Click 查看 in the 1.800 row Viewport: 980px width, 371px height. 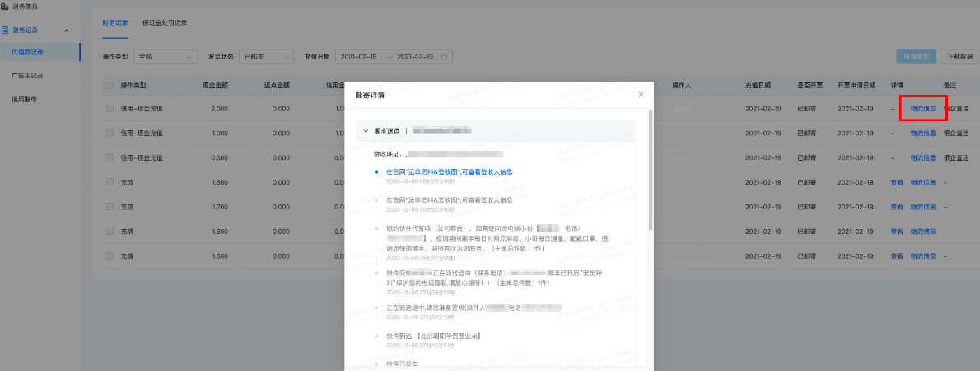tap(897, 182)
